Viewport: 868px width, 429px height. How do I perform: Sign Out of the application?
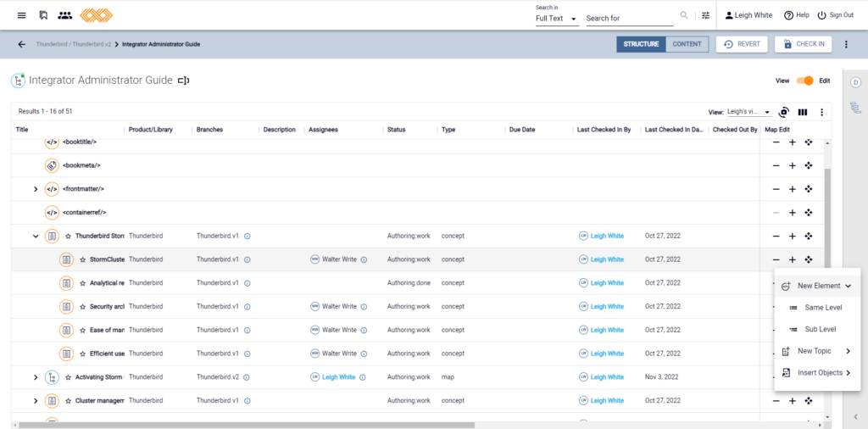pyautogui.click(x=835, y=15)
